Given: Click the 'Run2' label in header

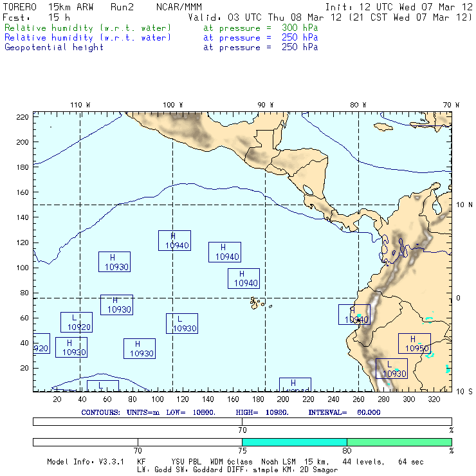Looking at the screenshot, I should [122, 7].
